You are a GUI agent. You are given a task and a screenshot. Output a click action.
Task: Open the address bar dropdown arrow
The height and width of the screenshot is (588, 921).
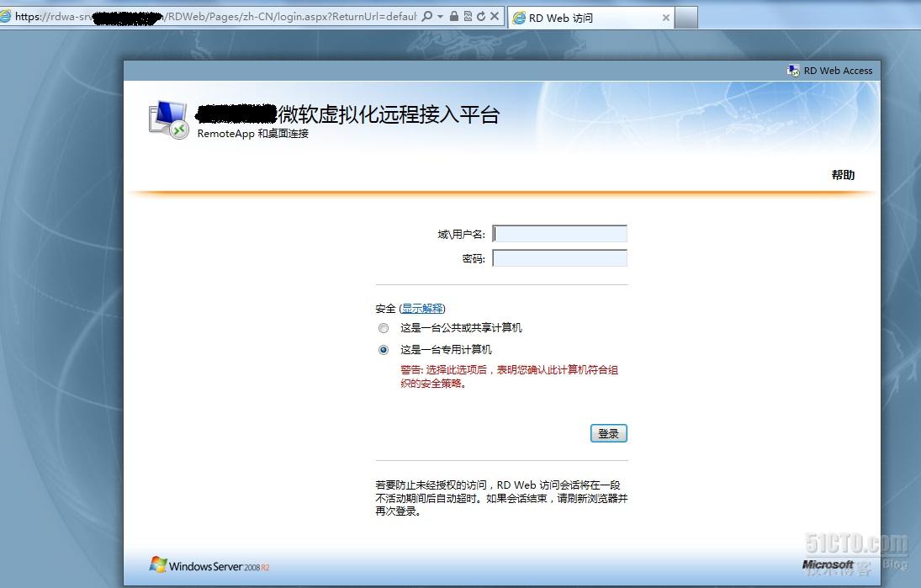441,17
